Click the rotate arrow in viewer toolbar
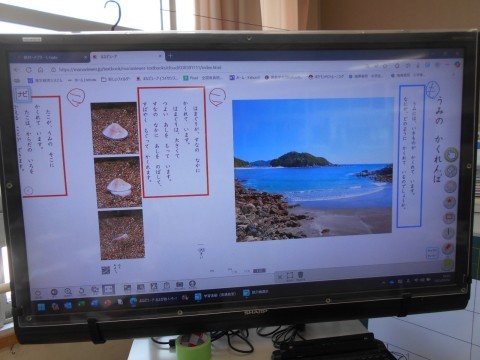Screen dimensions: 480x360 tap(82, 292)
